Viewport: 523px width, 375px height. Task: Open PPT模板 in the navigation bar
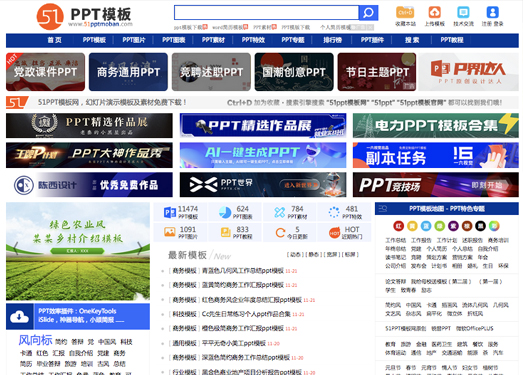(x=94, y=40)
